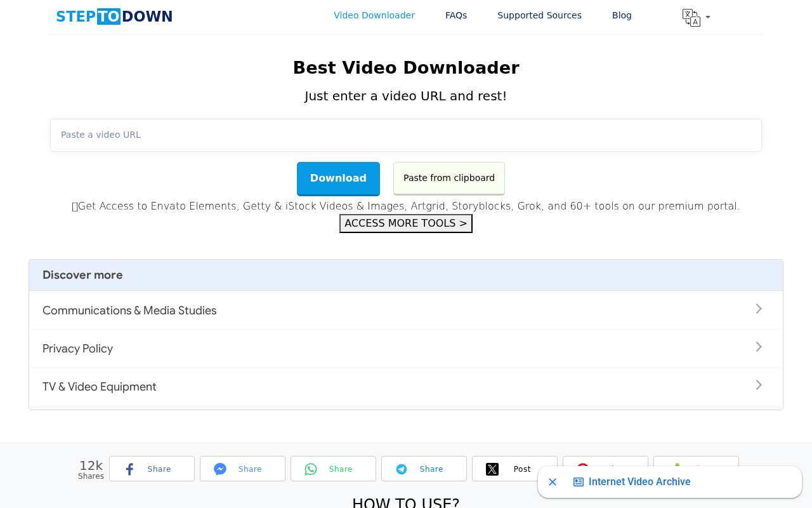Screen dimensions: 812x508
Task: Open TV & Video Equipment text link
Action: 99,387
